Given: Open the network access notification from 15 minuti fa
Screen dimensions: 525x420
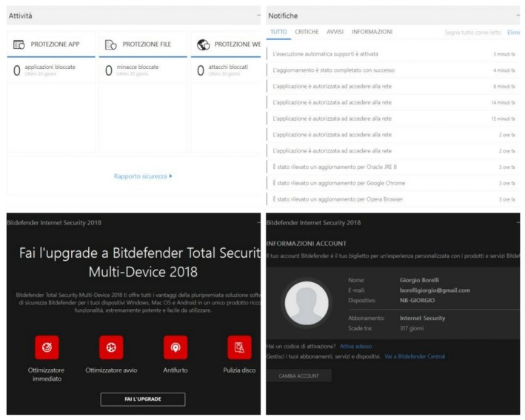Looking at the screenshot, I should [x=393, y=119].
